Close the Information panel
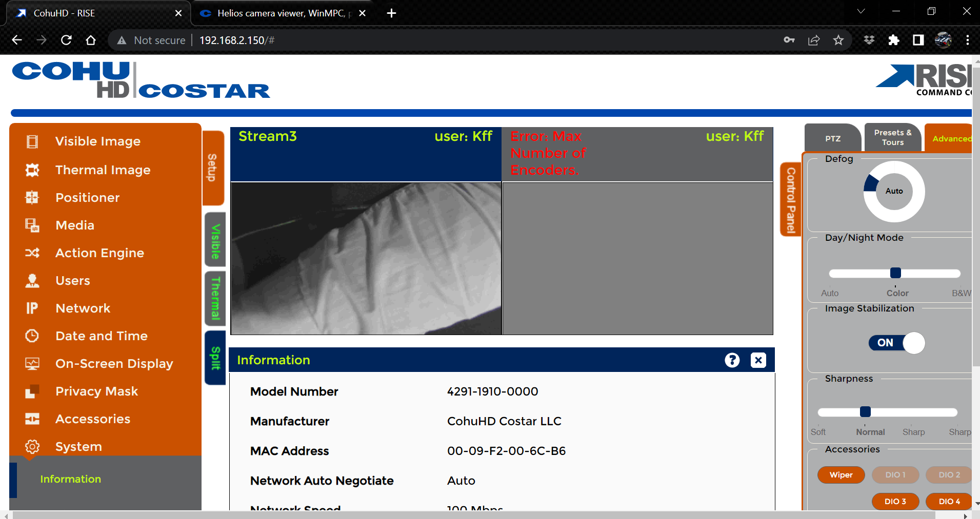The image size is (980, 519). click(x=758, y=360)
